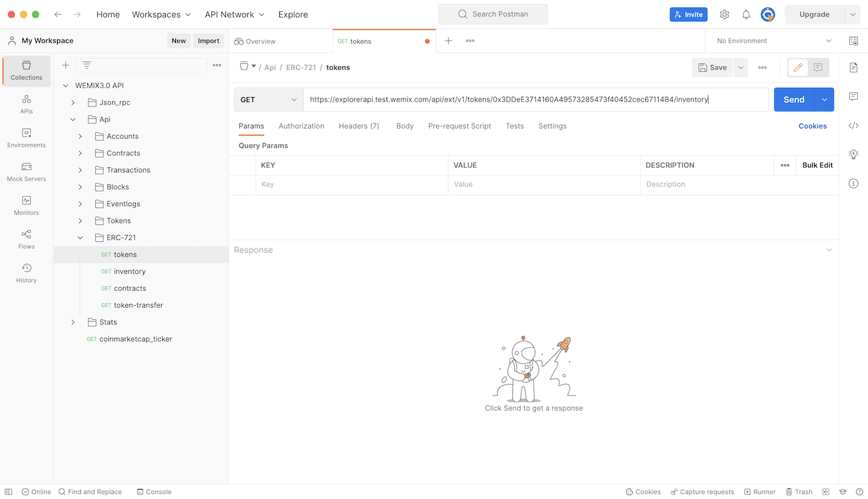Viewport: 868px width, 499px height.
Task: Expand the Json_rpc folder
Action: point(73,102)
